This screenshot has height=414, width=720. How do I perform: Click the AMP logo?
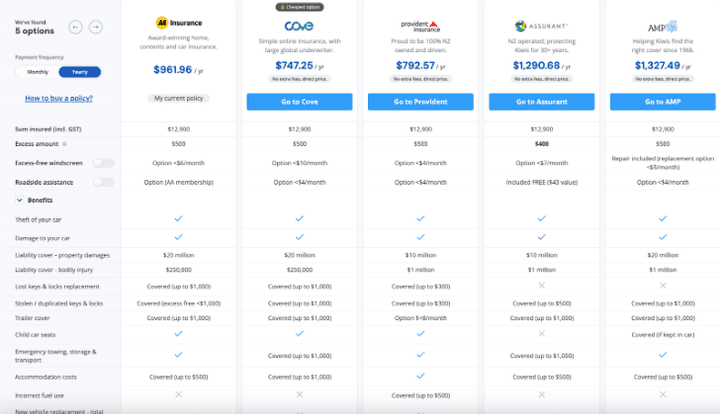(x=663, y=27)
